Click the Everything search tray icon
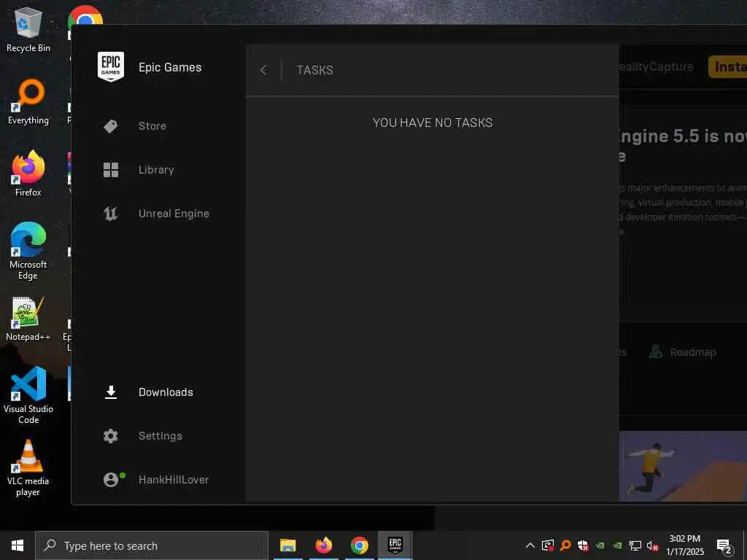747x560 pixels. [x=565, y=545]
